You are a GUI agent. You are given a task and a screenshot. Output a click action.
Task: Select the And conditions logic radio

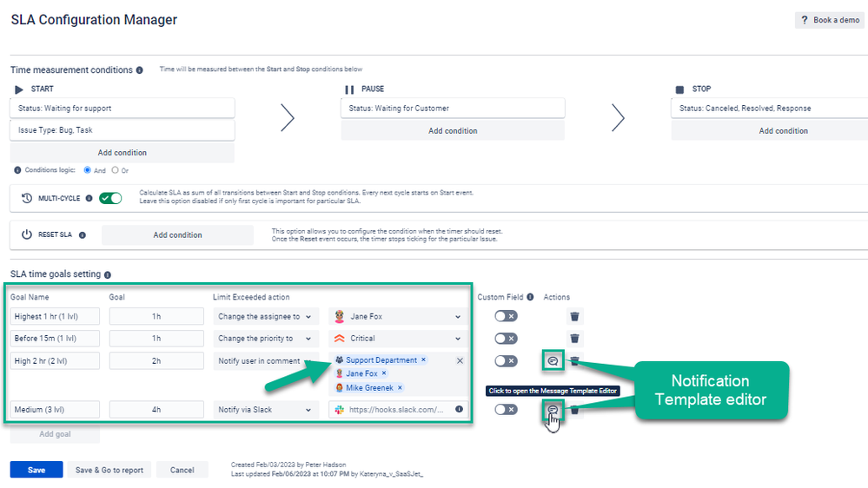pos(88,170)
